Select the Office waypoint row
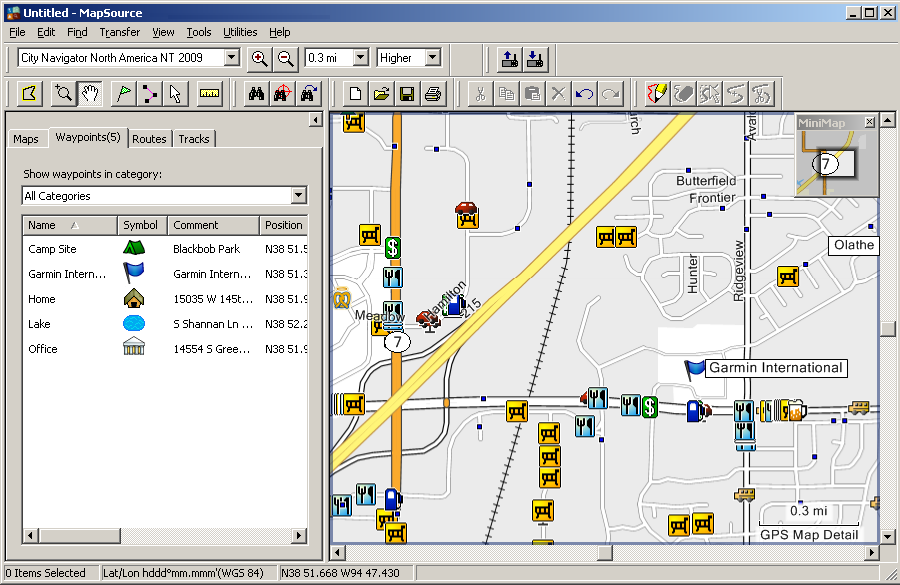The width and height of the screenshot is (900, 585). tap(165, 348)
